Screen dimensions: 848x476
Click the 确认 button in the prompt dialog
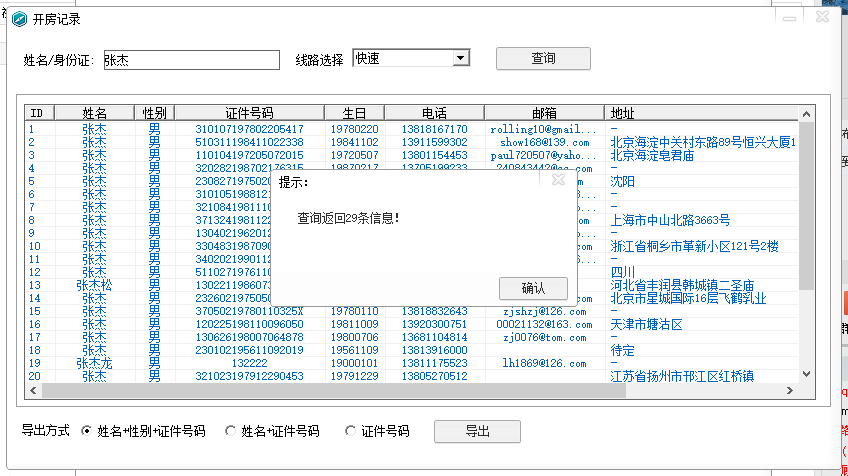click(533, 288)
